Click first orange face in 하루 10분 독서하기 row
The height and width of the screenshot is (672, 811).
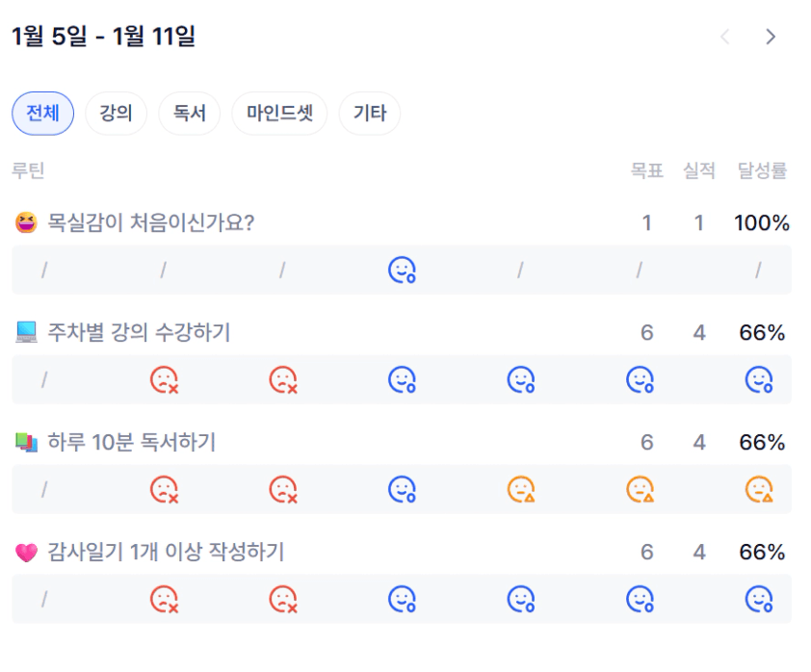tap(521, 490)
